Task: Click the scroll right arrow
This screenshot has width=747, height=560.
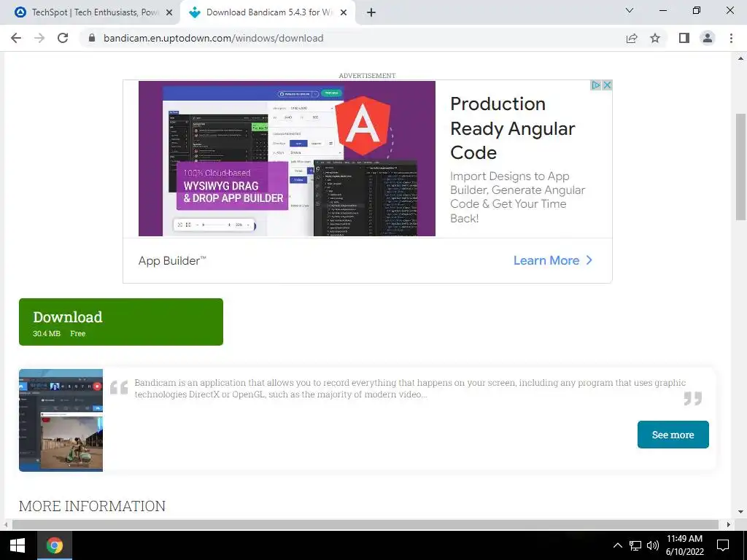Action: click(x=729, y=524)
